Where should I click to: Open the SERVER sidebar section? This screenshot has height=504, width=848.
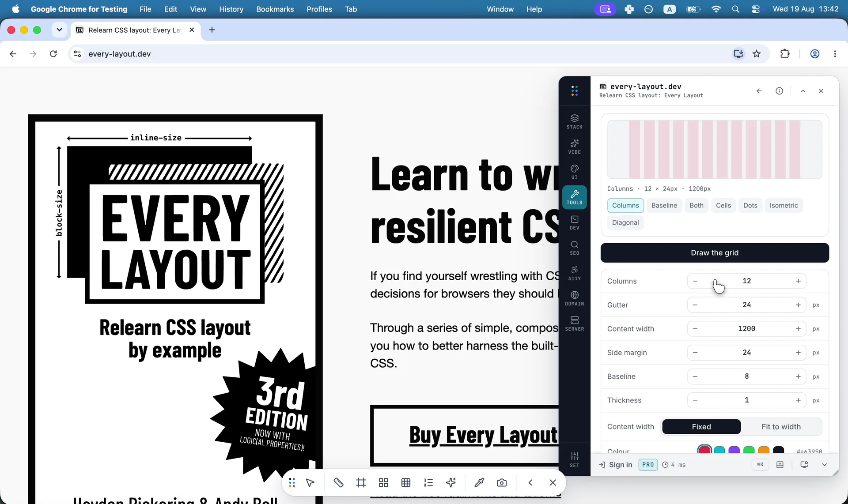pyautogui.click(x=574, y=323)
